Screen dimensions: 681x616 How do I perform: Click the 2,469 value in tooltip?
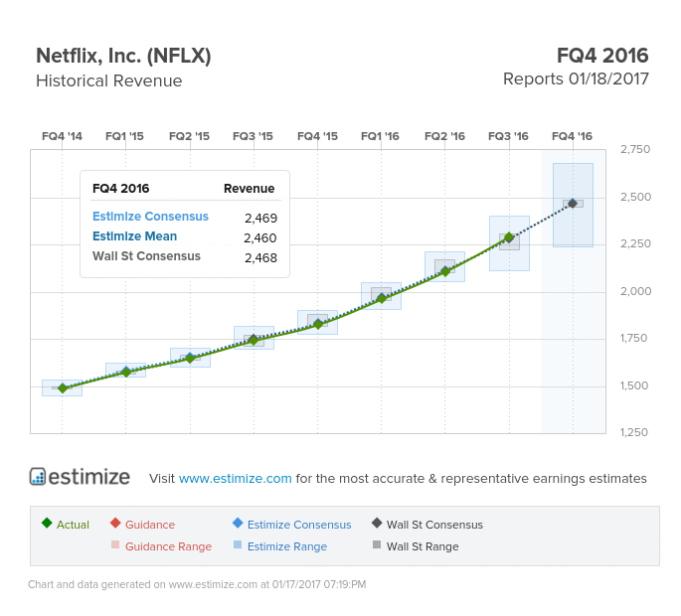coord(260,218)
